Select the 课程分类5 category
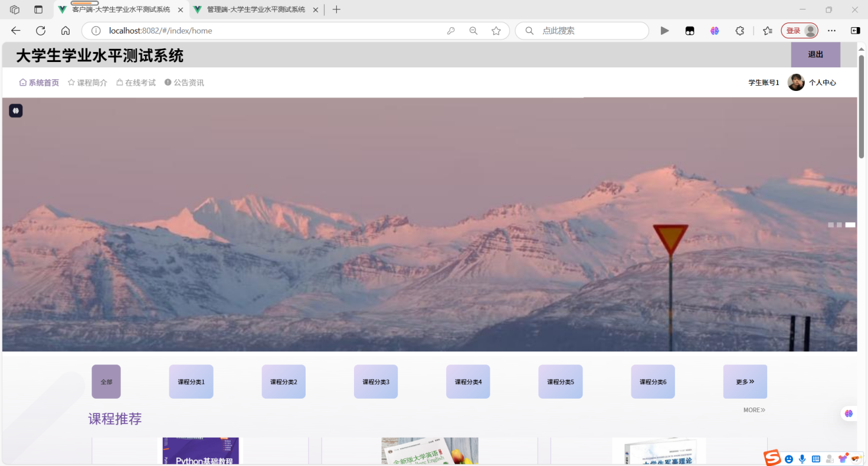This screenshot has width=868, height=466. (x=561, y=382)
